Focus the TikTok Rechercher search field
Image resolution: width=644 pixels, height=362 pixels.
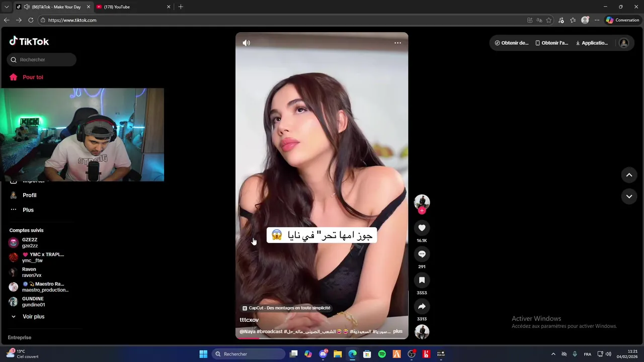[x=42, y=60]
